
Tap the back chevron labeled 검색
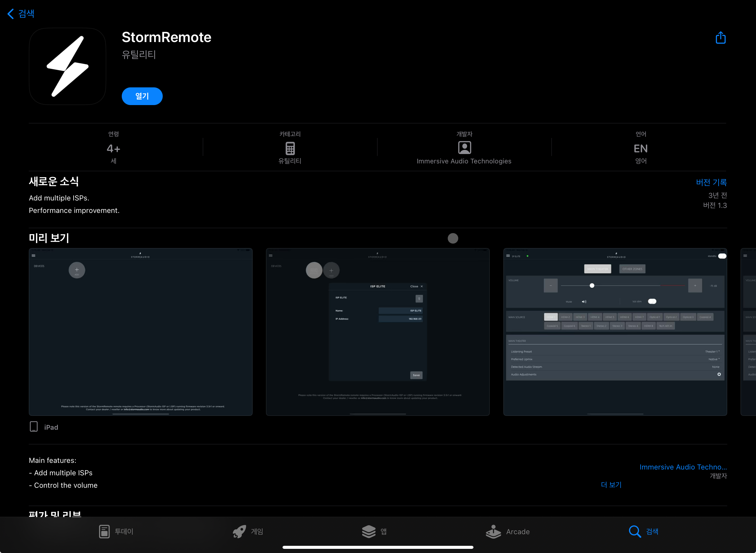pos(21,14)
